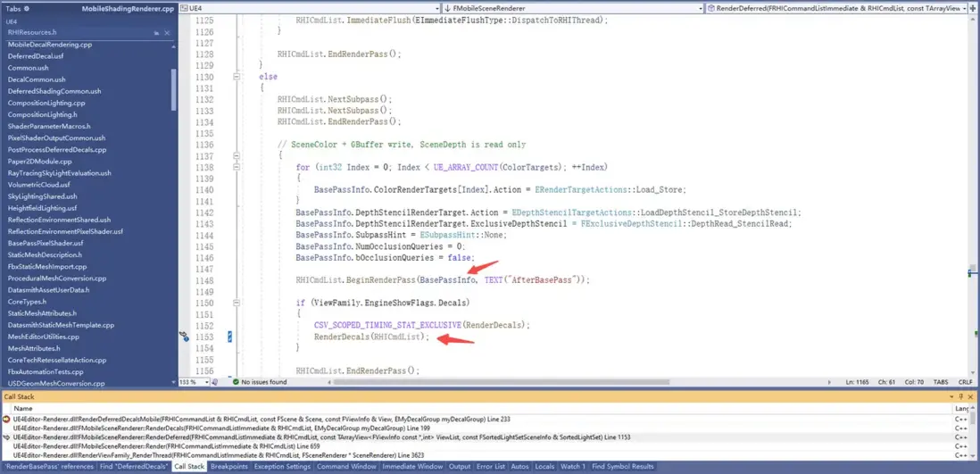980x474 pixels.
Task: Close the Call Stack panel
Action: [x=970, y=396]
